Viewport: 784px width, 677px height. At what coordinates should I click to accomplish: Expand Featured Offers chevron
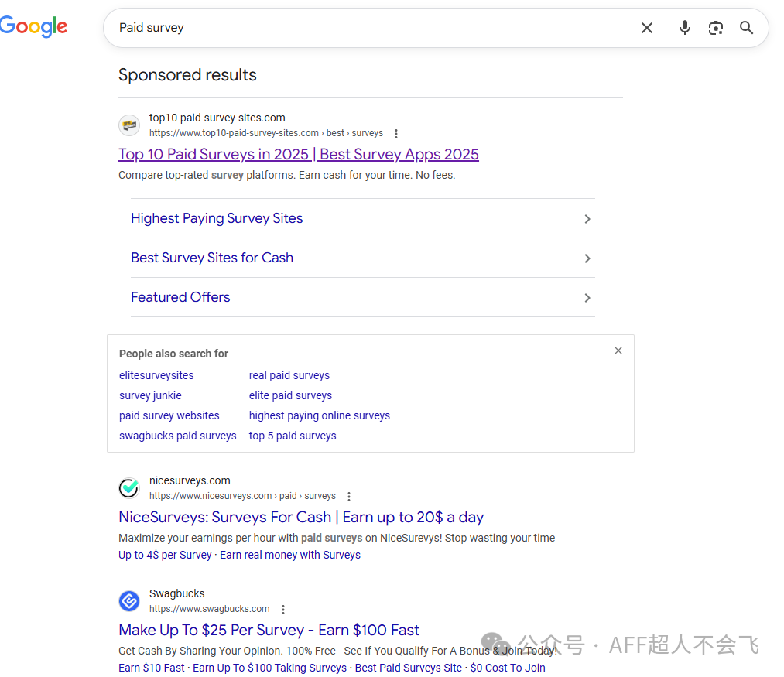click(587, 298)
